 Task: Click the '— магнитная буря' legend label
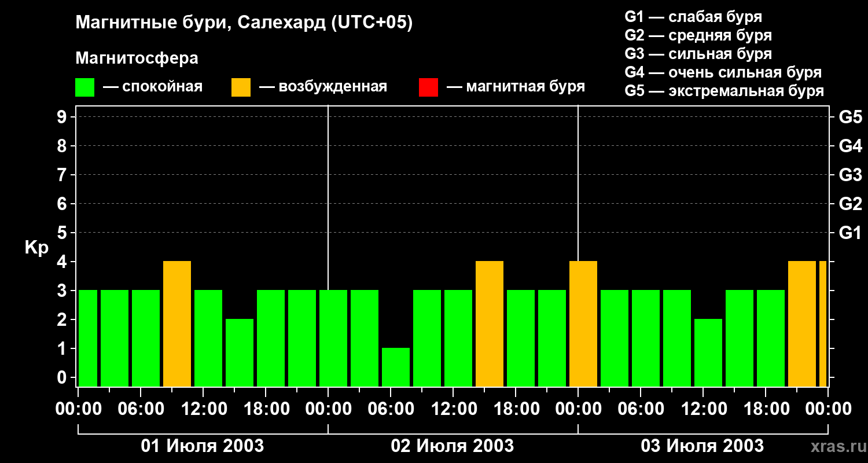pos(516,87)
